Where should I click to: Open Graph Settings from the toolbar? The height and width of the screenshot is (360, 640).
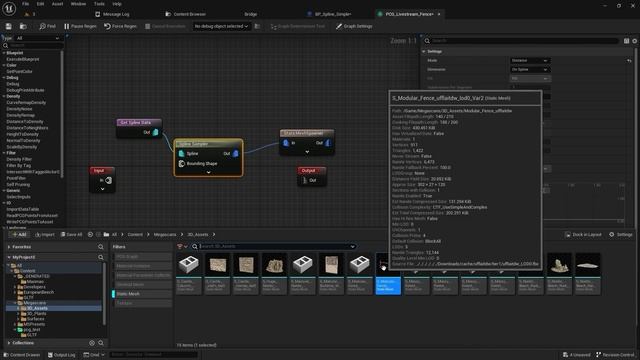coord(354,26)
